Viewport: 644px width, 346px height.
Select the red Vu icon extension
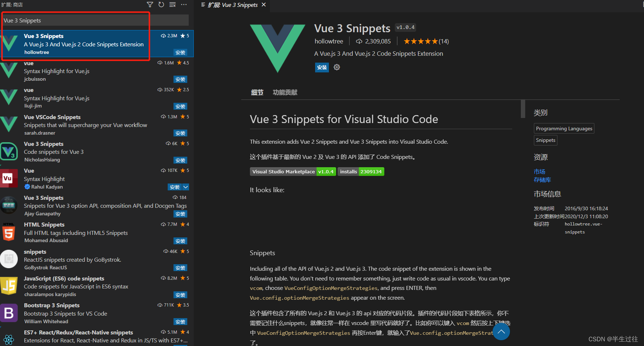pos(9,178)
